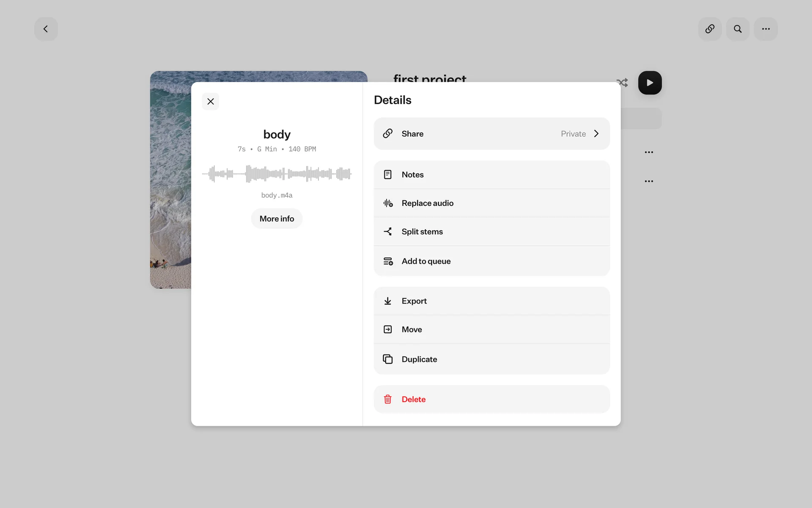
Task: Open options of first track row ellipsis
Action: [649, 152]
